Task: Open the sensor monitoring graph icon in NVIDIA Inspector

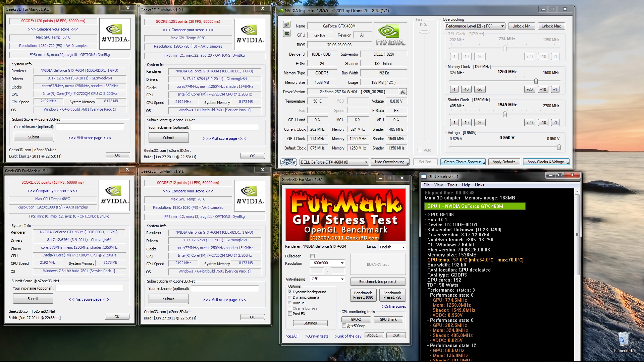Action: (287, 33)
